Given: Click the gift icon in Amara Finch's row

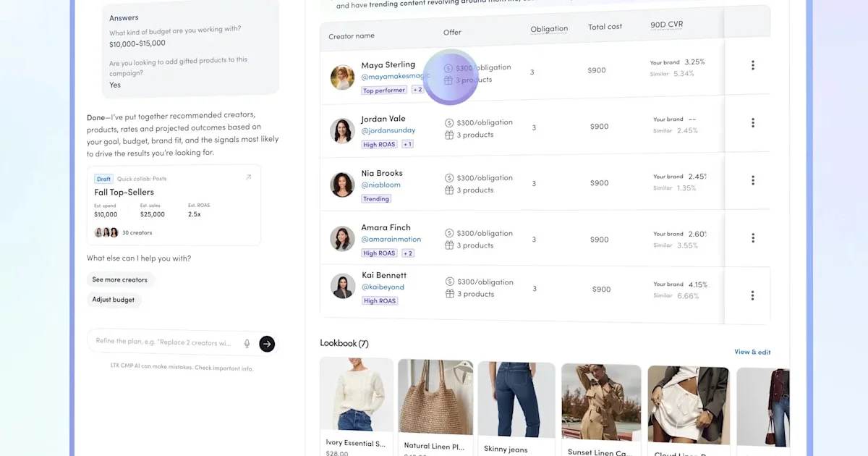Looking at the screenshot, I should (448, 245).
